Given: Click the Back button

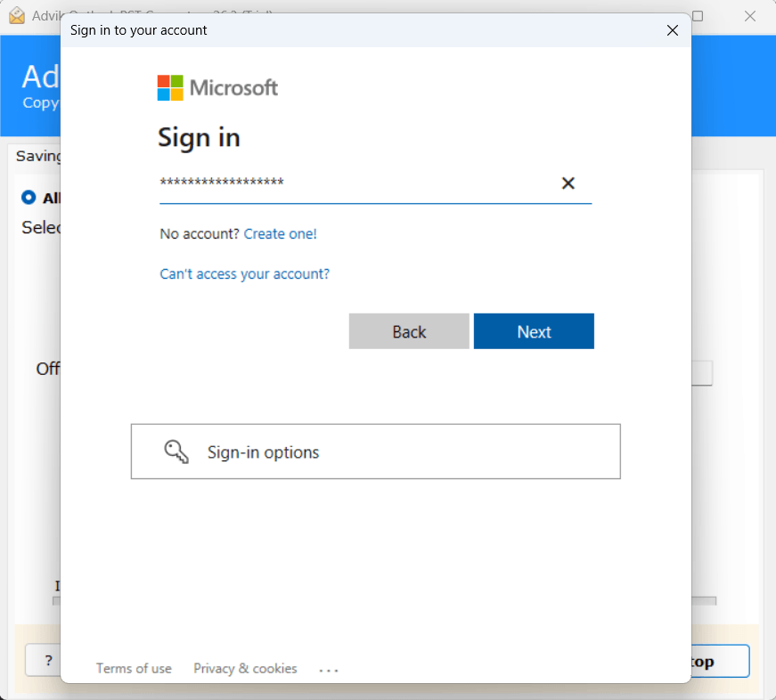Looking at the screenshot, I should coord(409,331).
